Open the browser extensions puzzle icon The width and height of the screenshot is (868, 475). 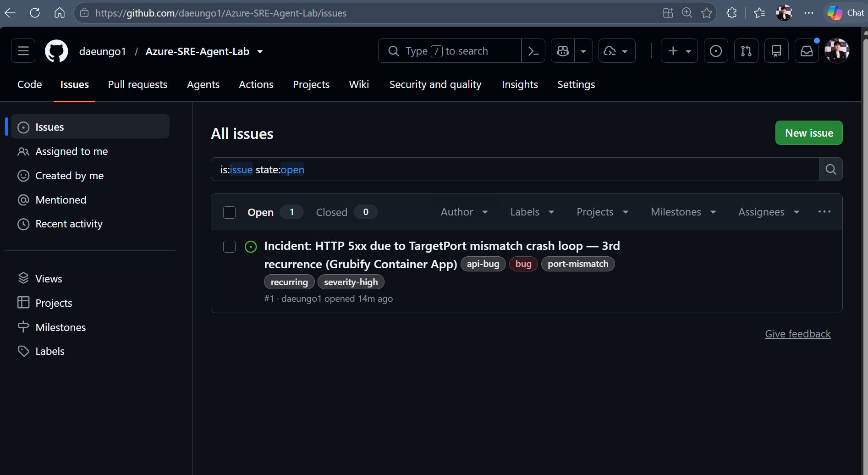pyautogui.click(x=732, y=13)
